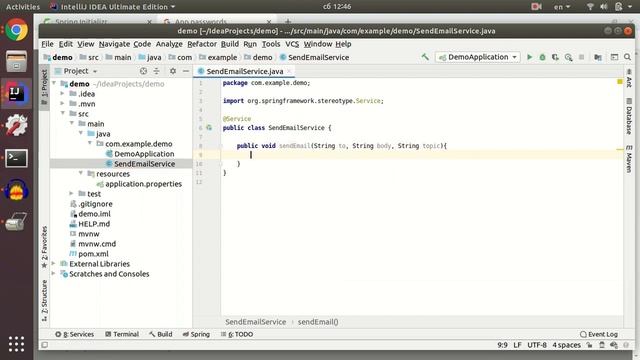Image resolution: width=640 pixels, height=360 pixels.
Task: Open Terminal app from the dock
Action: point(16,158)
